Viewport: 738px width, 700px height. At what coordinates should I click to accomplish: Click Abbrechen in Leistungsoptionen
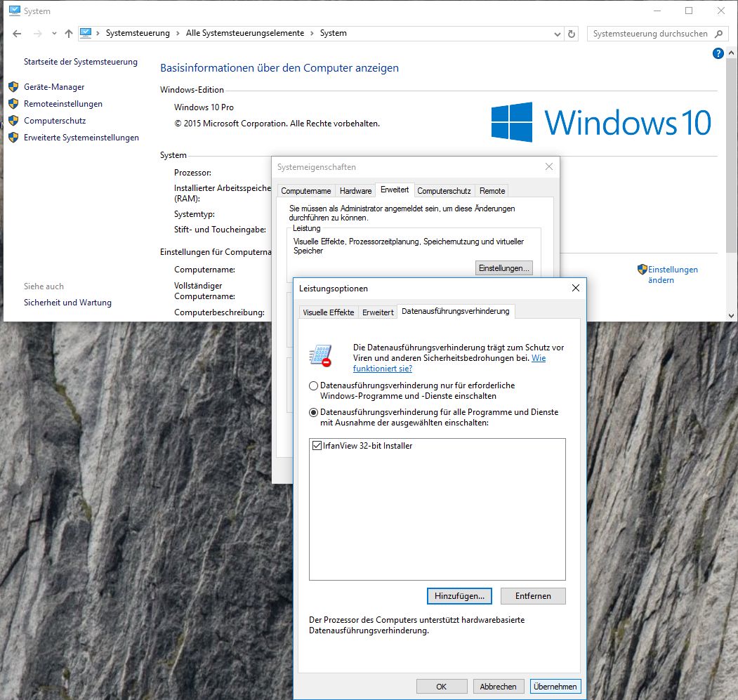pos(498,687)
